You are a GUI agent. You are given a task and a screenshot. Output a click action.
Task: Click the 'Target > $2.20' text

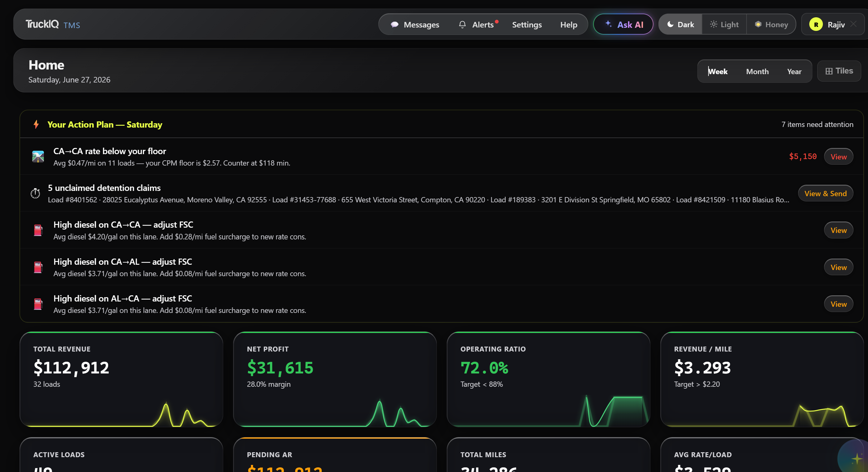(697, 384)
